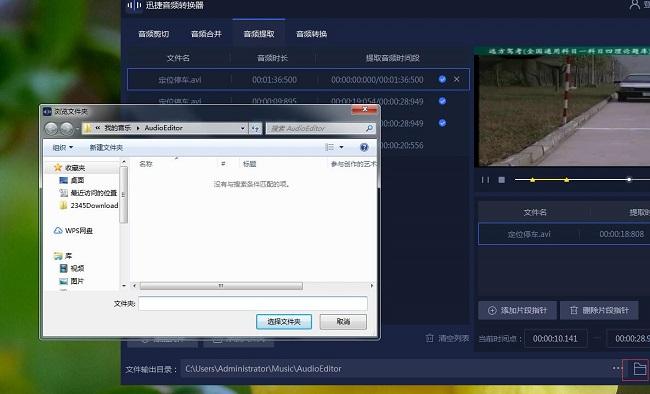The width and height of the screenshot is (650, 394).
Task: Select the 音频提取 tab
Action: point(259,34)
